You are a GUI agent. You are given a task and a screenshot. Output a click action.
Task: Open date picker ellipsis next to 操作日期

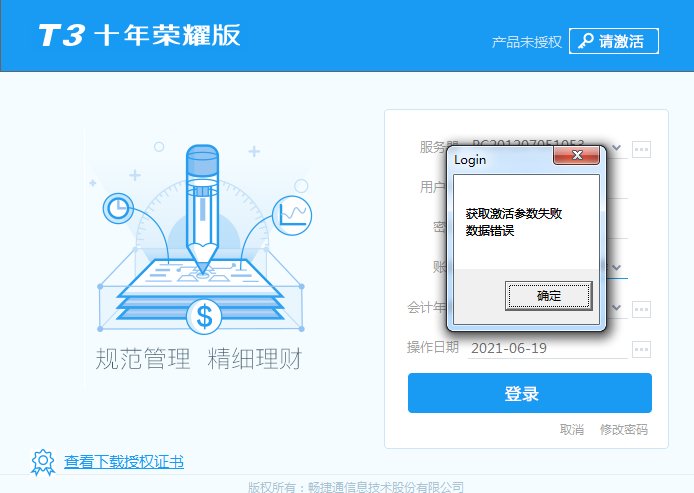click(x=641, y=349)
